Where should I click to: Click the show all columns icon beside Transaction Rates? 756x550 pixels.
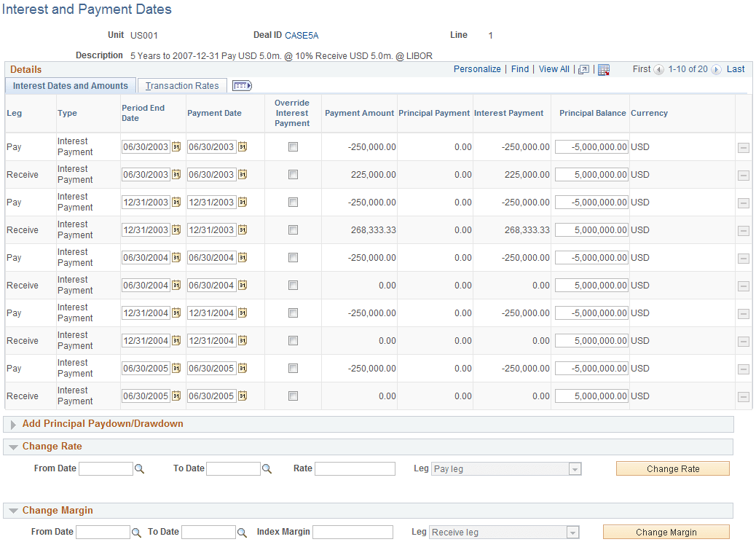pos(241,85)
